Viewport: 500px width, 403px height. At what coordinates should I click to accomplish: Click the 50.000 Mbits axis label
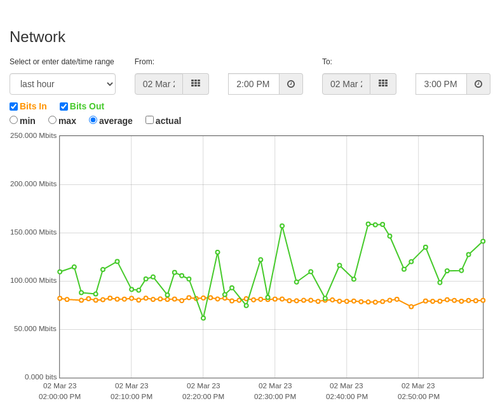coord(35,329)
